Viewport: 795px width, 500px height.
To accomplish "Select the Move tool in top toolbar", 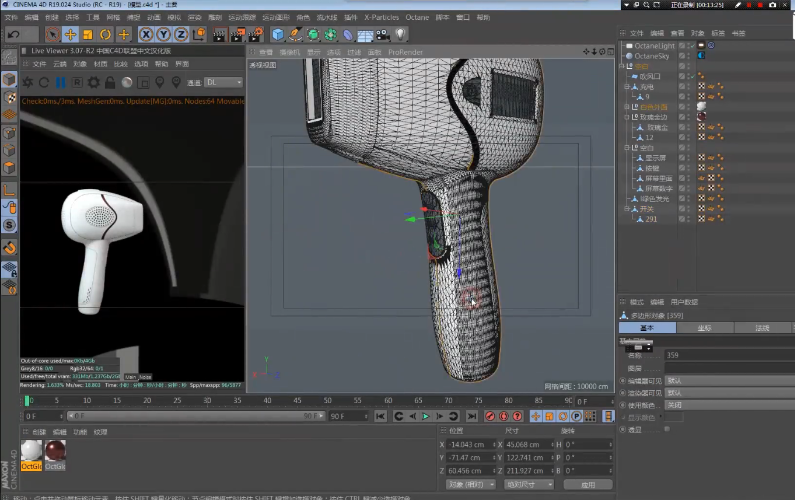I will (71, 34).
